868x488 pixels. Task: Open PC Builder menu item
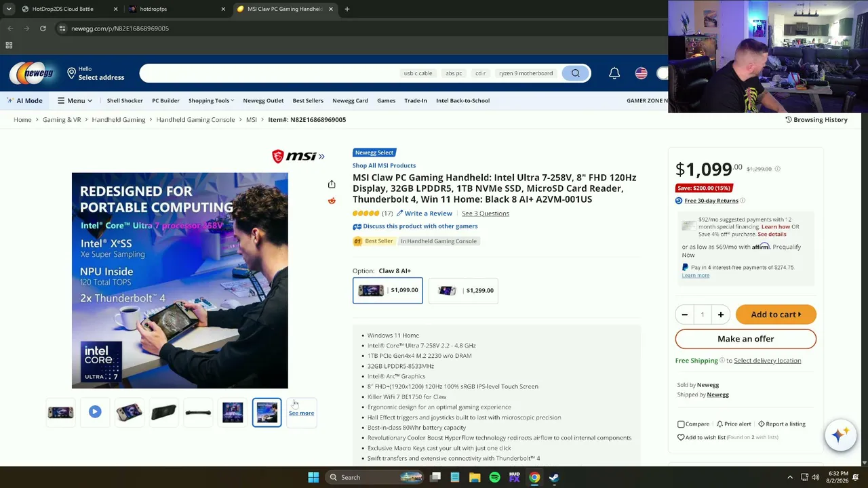[x=165, y=100]
